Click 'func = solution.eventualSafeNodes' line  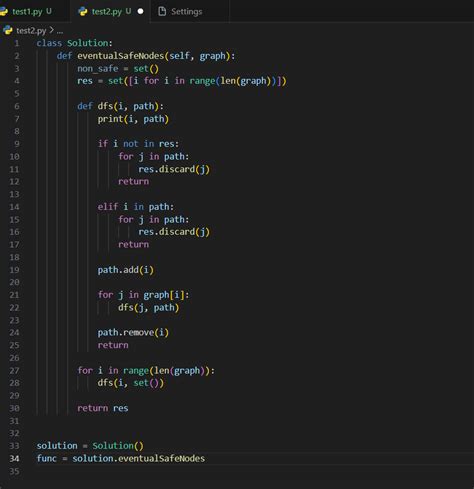[x=121, y=459]
